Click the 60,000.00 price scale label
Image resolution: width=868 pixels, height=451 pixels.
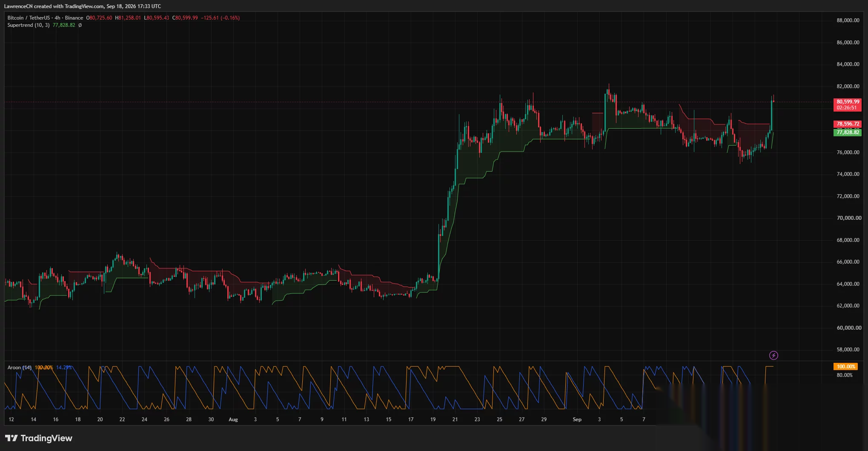[x=849, y=328]
